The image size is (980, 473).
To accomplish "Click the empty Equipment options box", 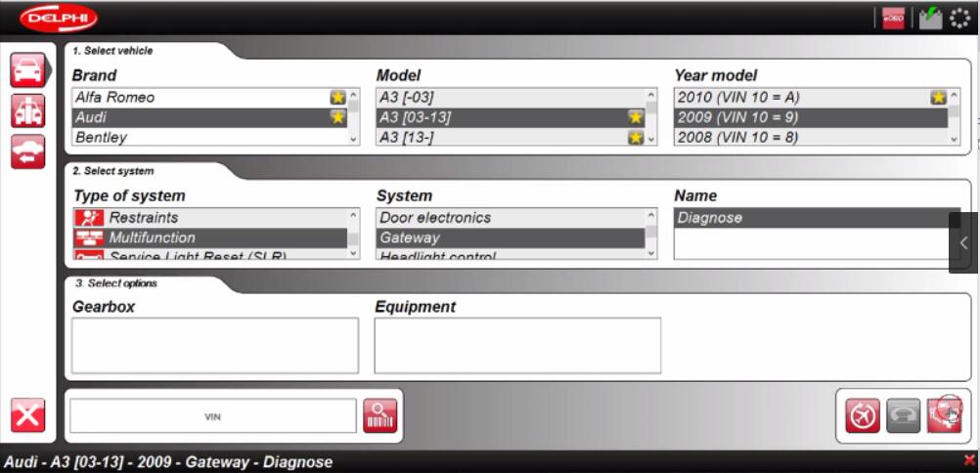I will click(517, 346).
